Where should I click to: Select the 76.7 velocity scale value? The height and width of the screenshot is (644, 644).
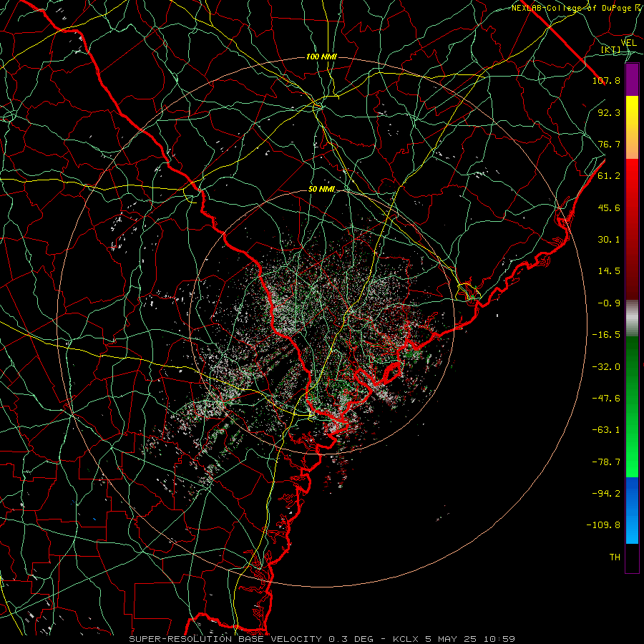click(x=609, y=144)
